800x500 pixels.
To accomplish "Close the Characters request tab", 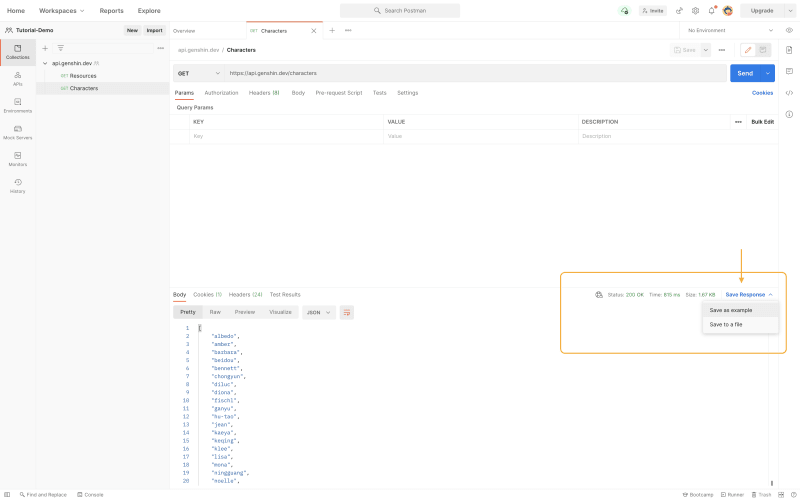I will [314, 31].
